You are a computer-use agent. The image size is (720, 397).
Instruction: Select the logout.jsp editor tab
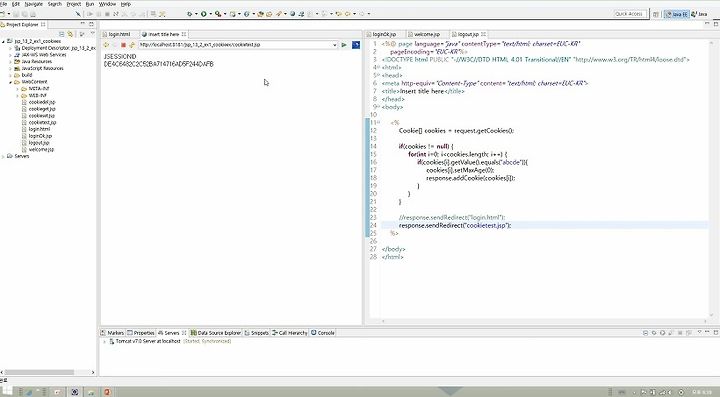coord(468,34)
